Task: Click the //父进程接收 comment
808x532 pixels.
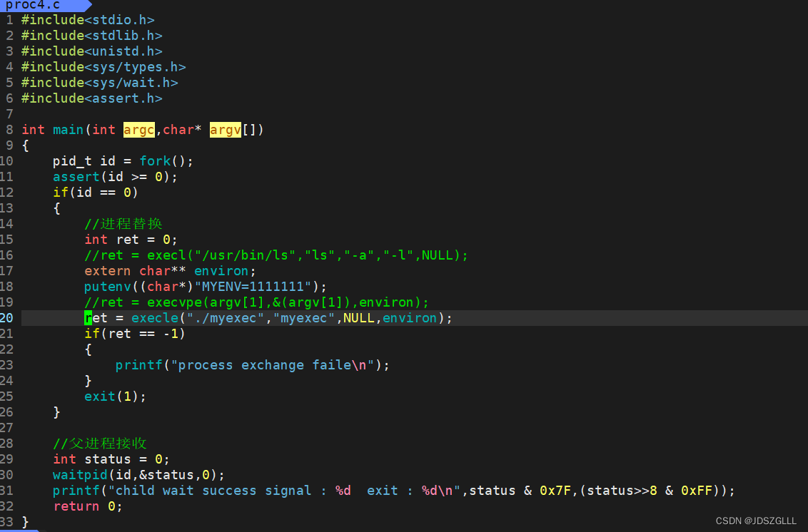Action: (99, 444)
